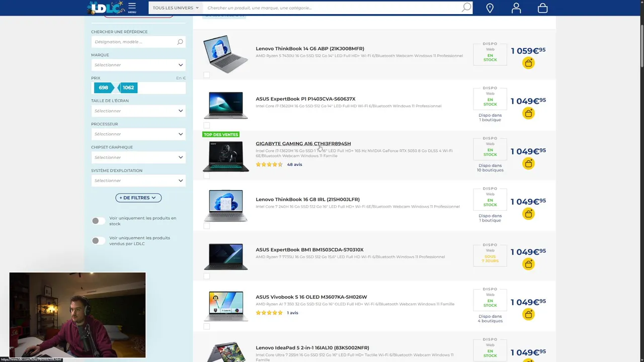Screen dimensions: 644x362
Task: Add GIGABYTE GAMING A16 to cart
Action: 528,163
